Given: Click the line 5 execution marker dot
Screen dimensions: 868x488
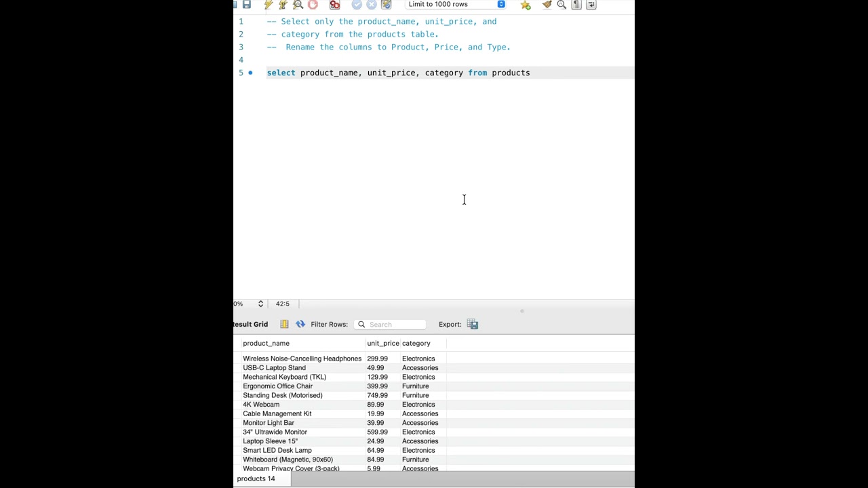Looking at the screenshot, I should click(x=250, y=73).
